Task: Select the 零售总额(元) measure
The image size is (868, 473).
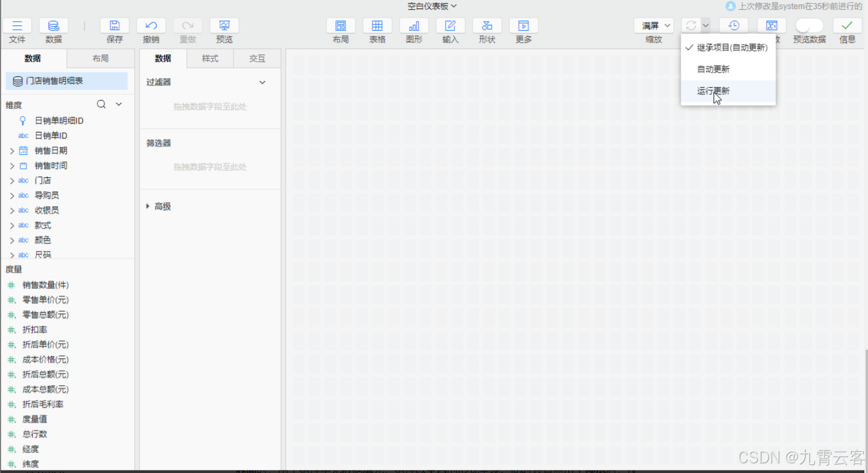Action: [x=45, y=315]
